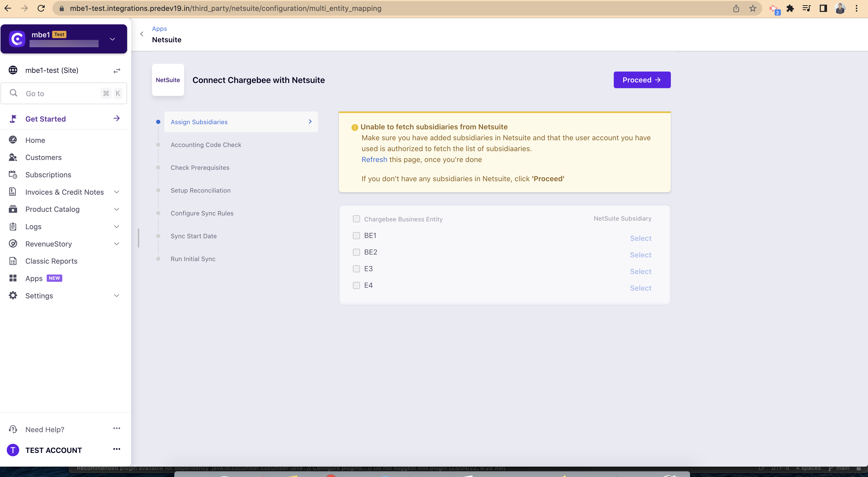Check the BE2 checkbox
The height and width of the screenshot is (477, 868).
click(x=356, y=252)
